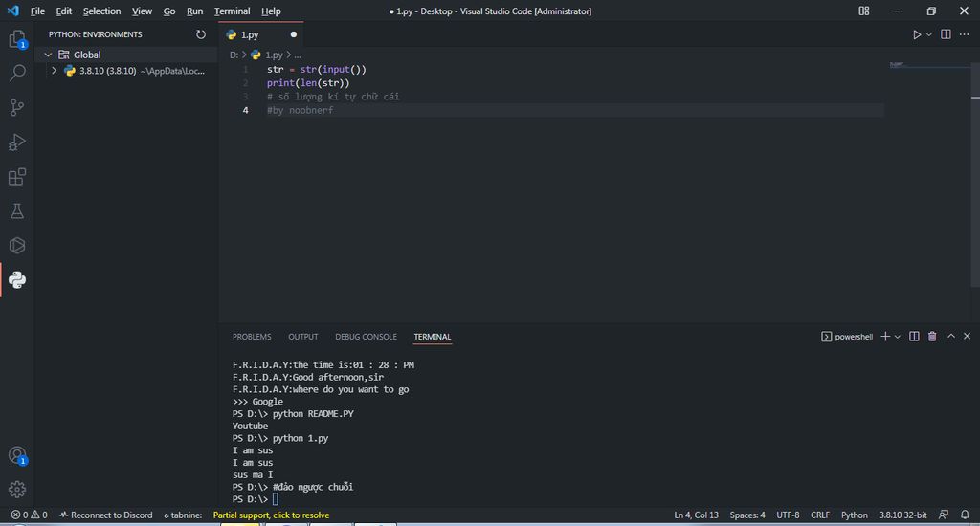
Task: Split the terminal panel
Action: [914, 336]
